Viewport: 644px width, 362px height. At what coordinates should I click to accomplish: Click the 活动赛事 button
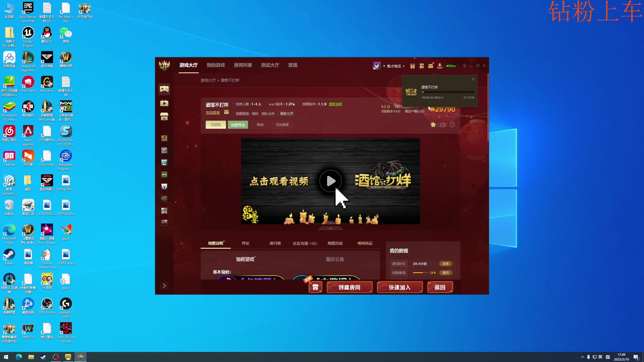pyautogui.click(x=282, y=125)
